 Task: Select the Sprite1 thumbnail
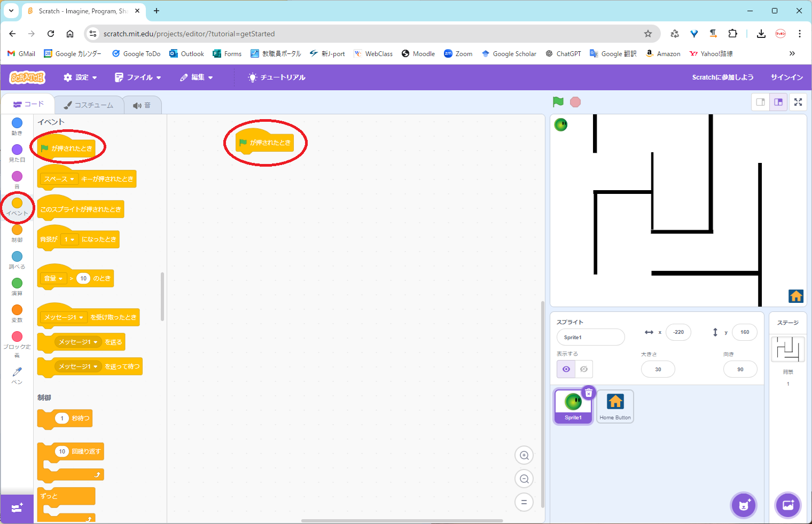tap(573, 407)
